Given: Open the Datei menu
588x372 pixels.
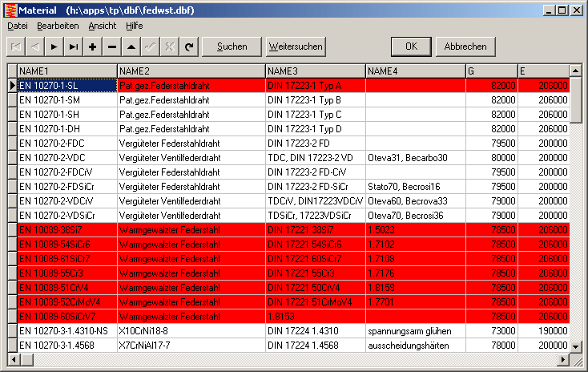Looking at the screenshot, I should point(18,26).
